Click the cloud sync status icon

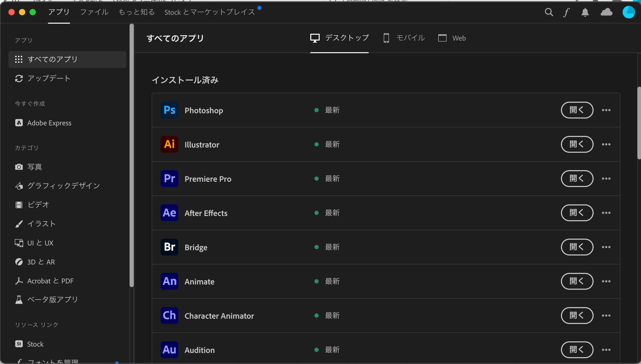(606, 12)
